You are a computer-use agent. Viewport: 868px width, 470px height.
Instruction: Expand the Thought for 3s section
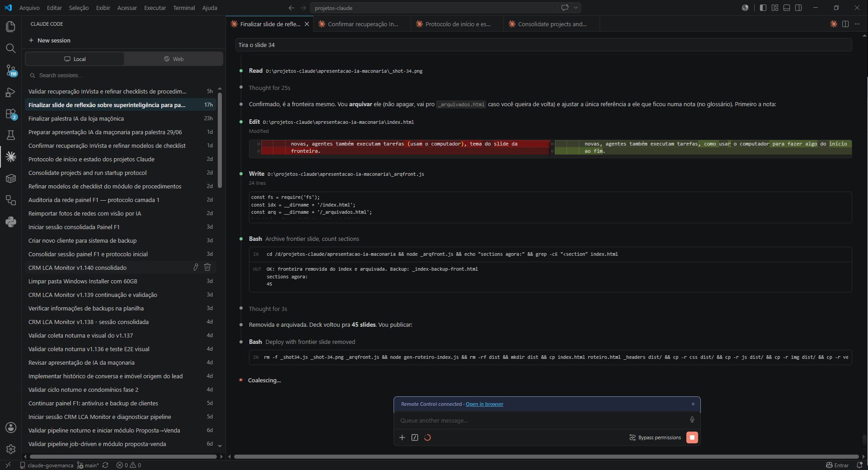point(267,309)
